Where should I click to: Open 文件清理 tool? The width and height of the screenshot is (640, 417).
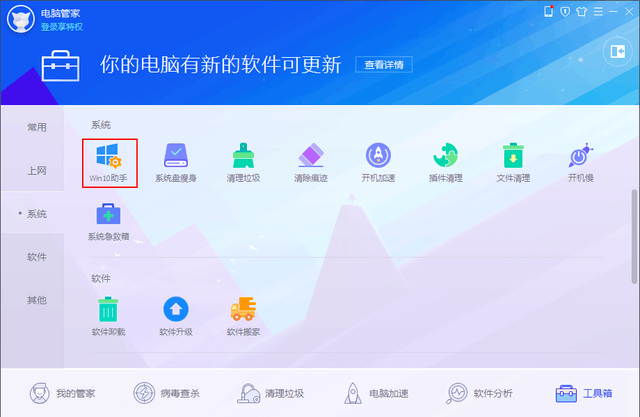coord(513,163)
